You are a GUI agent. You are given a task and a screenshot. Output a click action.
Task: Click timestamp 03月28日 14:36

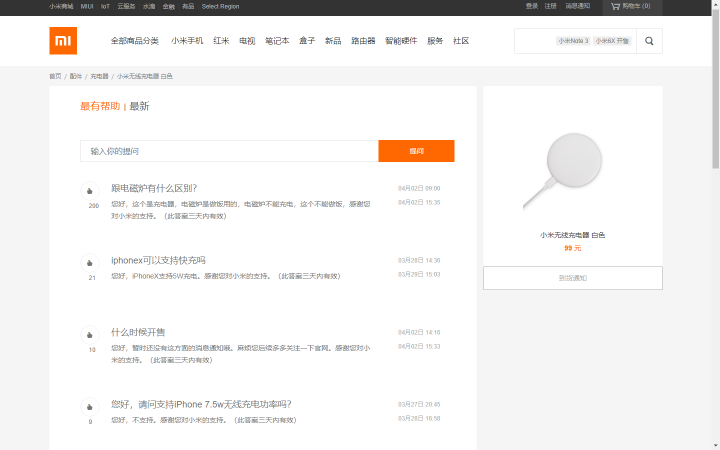pos(419,260)
